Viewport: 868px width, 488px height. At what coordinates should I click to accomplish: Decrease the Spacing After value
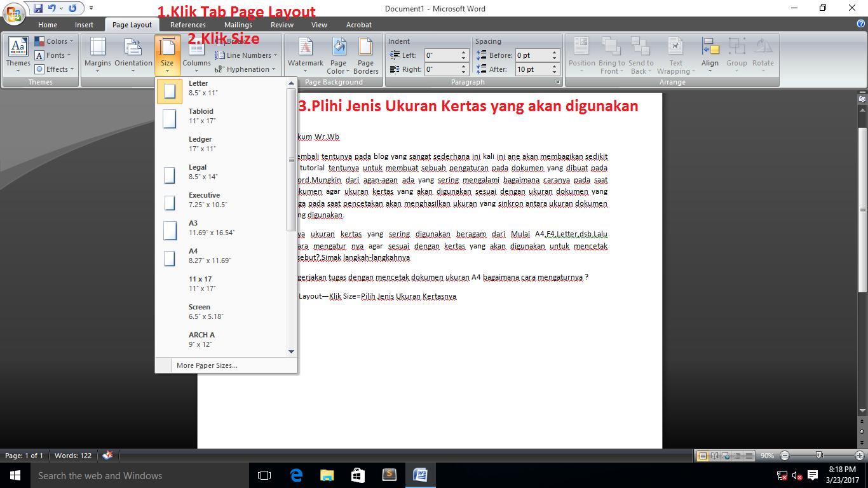pos(554,72)
